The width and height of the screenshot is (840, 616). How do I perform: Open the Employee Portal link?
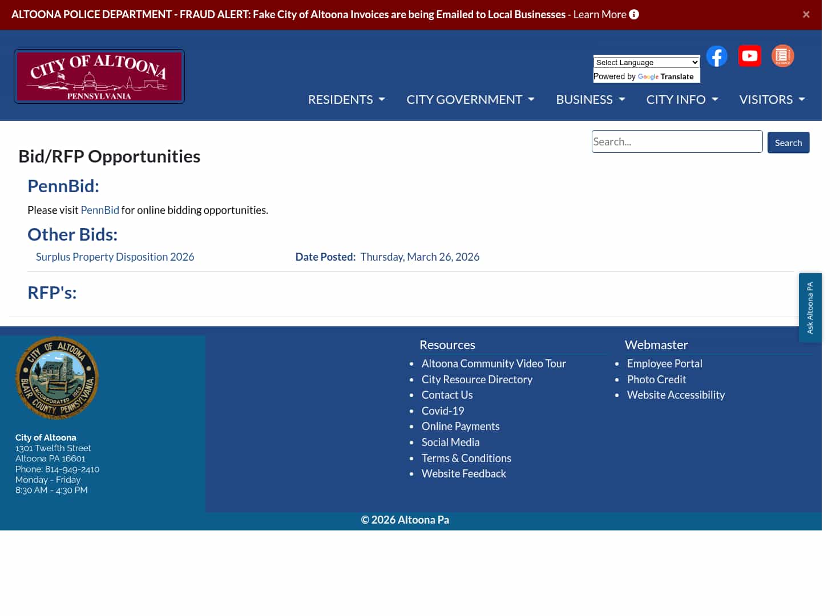pyautogui.click(x=664, y=363)
